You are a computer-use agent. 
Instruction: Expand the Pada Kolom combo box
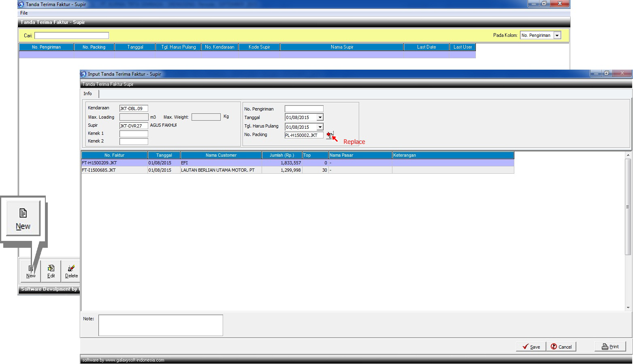click(x=557, y=36)
